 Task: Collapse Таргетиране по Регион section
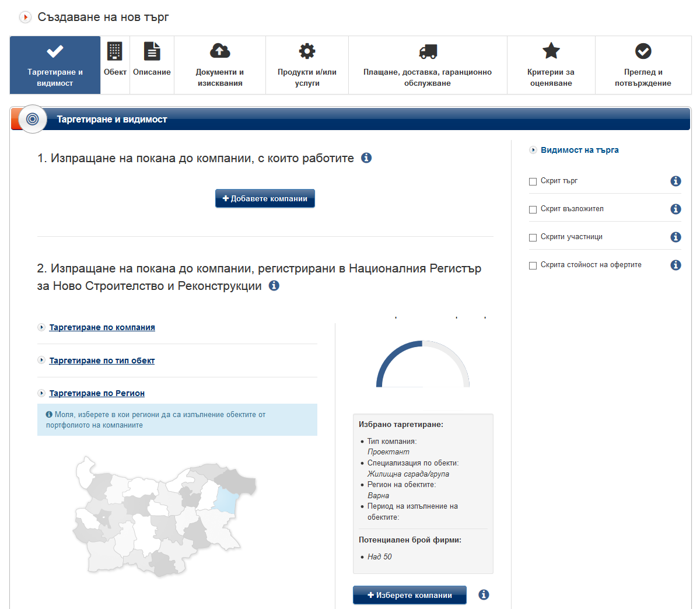tap(97, 393)
